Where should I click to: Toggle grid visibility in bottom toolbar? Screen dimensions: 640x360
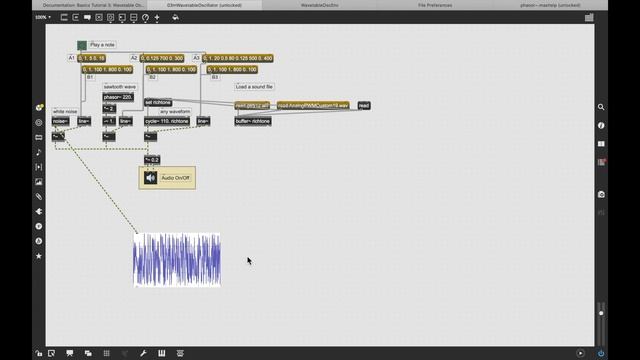point(107,353)
